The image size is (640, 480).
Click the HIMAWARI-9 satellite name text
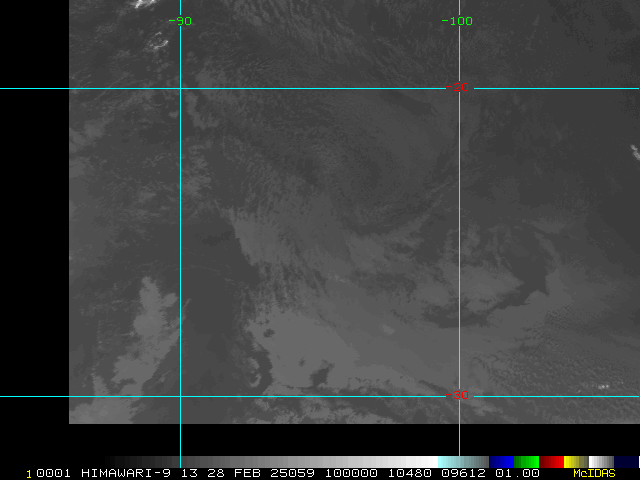[x=126, y=473]
